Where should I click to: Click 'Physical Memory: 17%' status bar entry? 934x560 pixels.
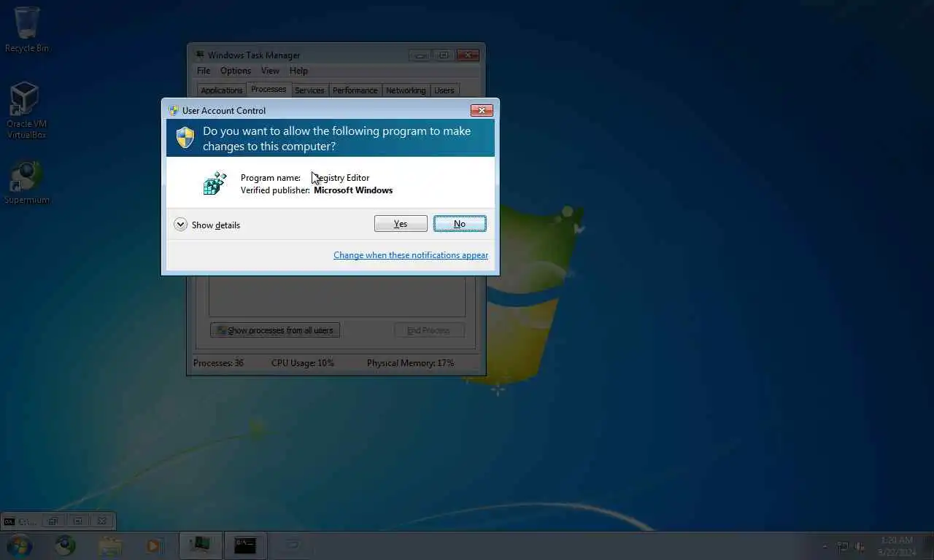(x=410, y=363)
